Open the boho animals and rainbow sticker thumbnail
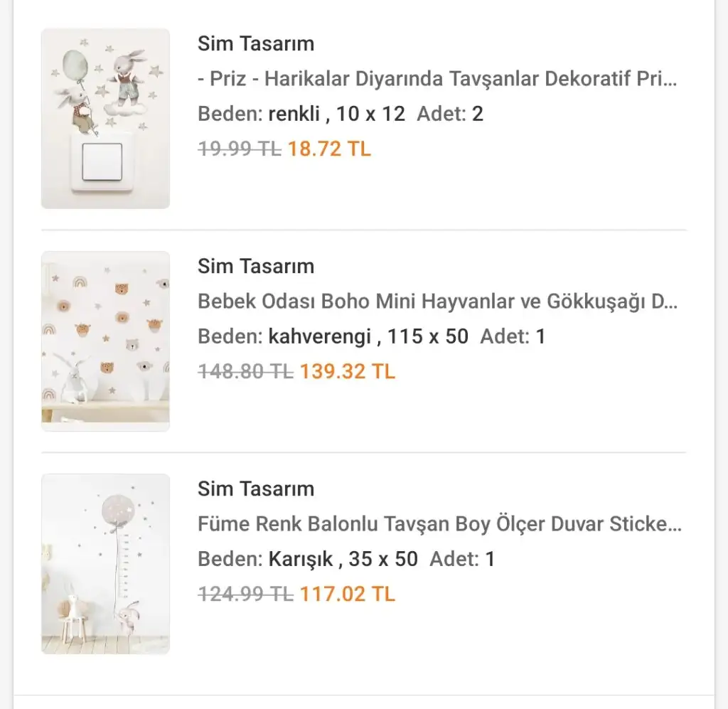728x709 pixels. click(x=105, y=341)
